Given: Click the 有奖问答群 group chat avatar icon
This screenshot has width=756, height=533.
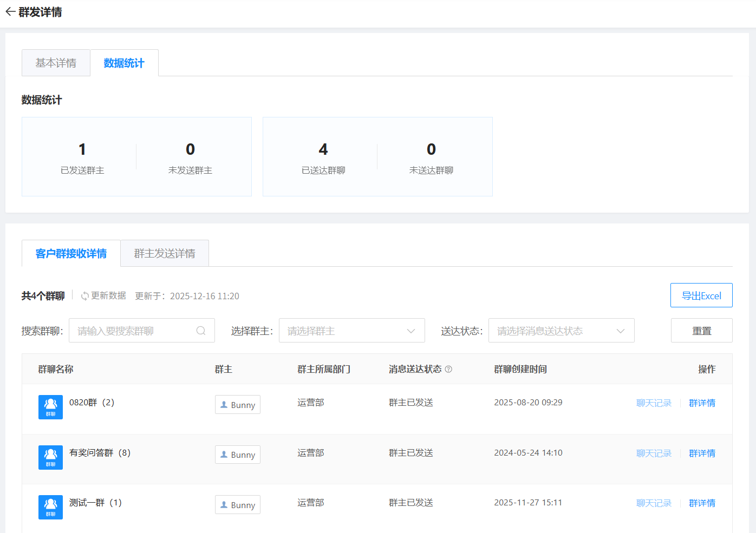Looking at the screenshot, I should pos(50,457).
